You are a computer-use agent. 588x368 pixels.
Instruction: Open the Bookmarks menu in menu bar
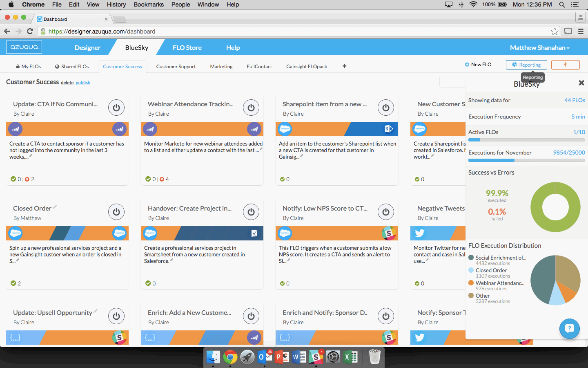(x=149, y=4)
